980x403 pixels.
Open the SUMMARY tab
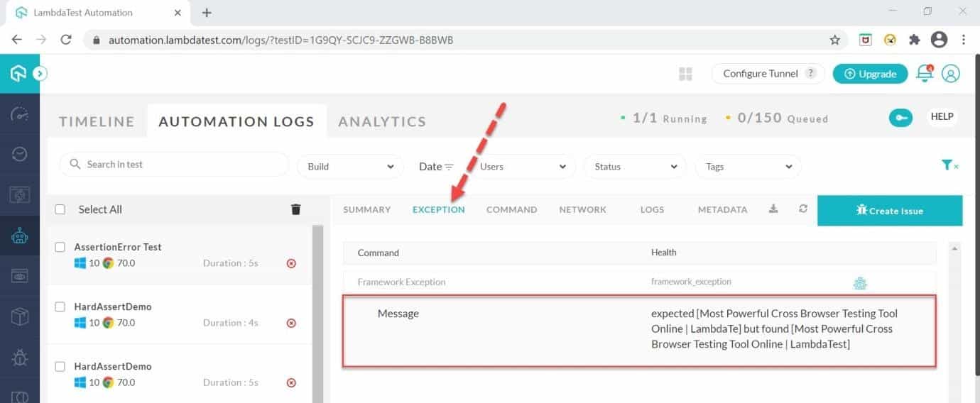pos(367,209)
